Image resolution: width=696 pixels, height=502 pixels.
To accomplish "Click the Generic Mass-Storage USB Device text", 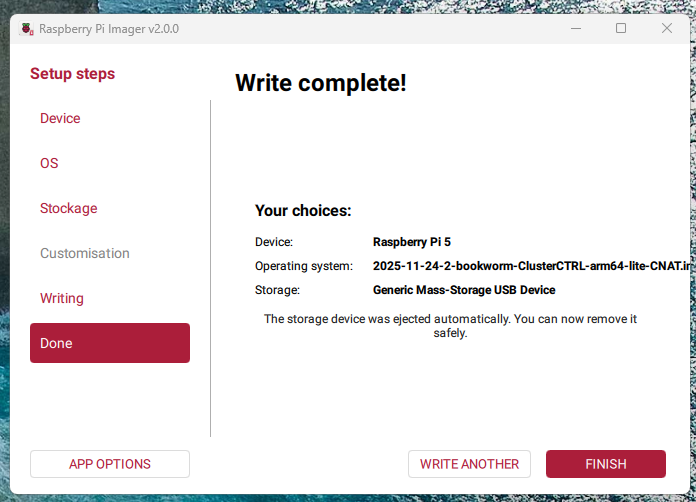I will pos(464,290).
